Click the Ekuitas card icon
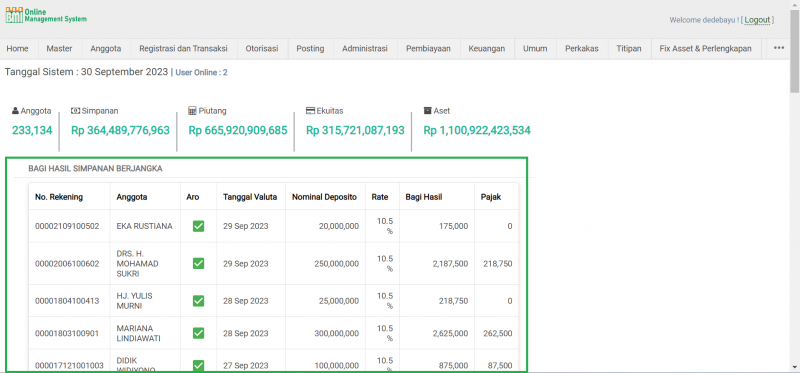This screenshot has height=373, width=800. [310, 111]
